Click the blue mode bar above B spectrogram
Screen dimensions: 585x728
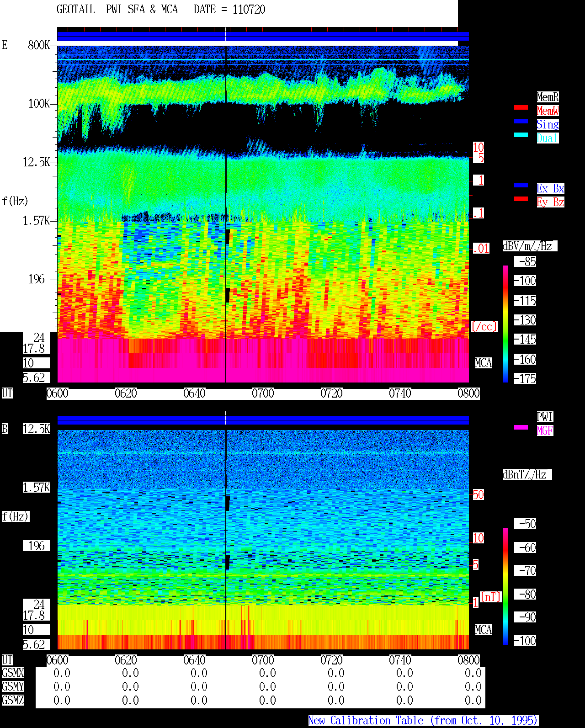click(263, 420)
